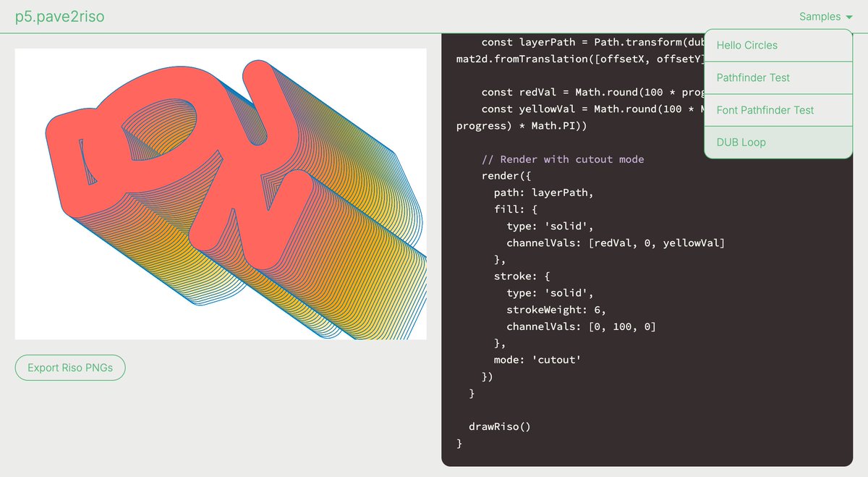This screenshot has width=868, height=477.
Task: Click the riso artwork preview canvas
Action: coord(221,193)
